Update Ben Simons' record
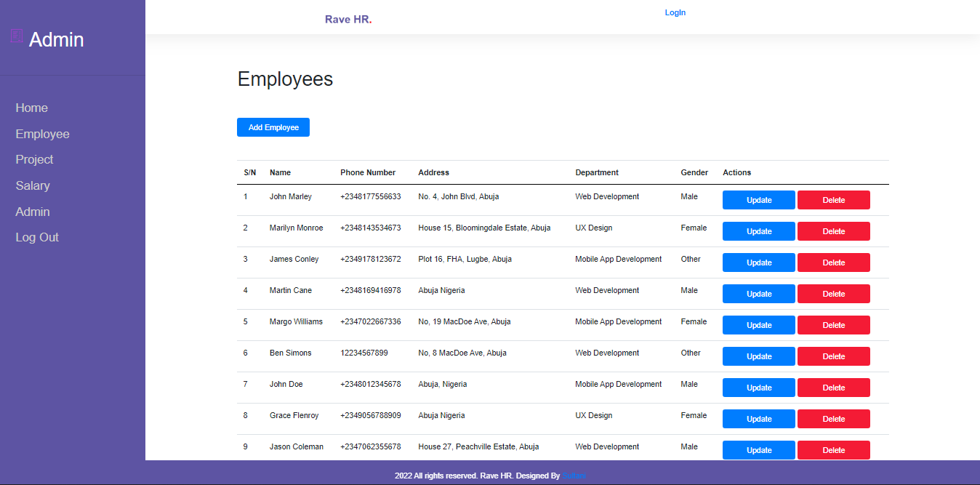The width and height of the screenshot is (980, 485). click(x=759, y=356)
